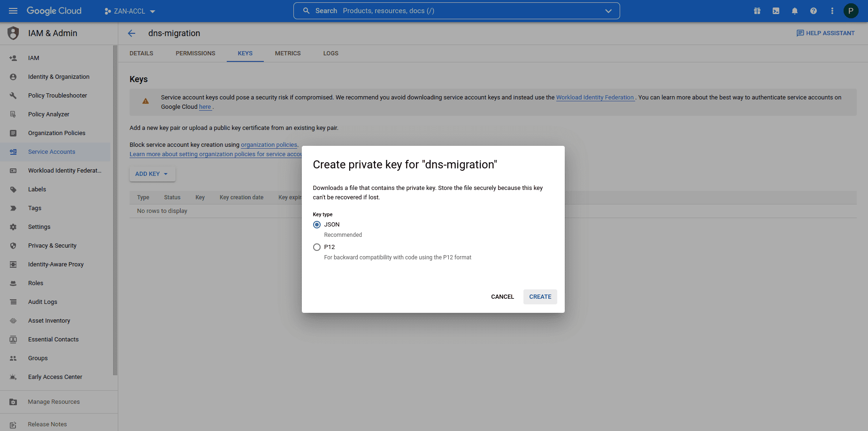The height and width of the screenshot is (431, 868).
Task: Open Audit Logs in the sidebar
Action: point(43,302)
